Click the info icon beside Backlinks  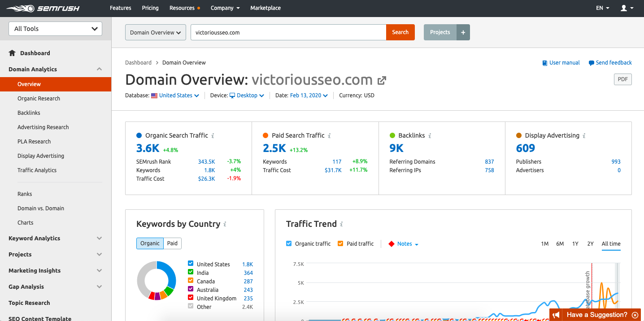[430, 135]
